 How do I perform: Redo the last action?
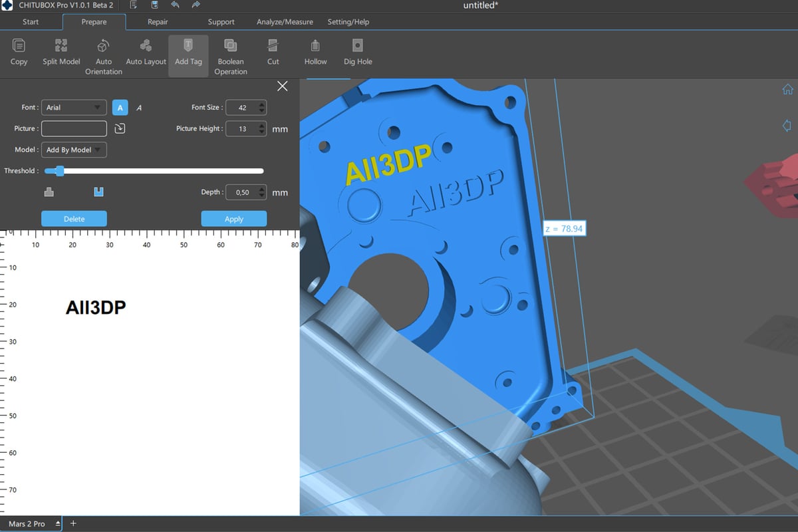(x=196, y=5)
